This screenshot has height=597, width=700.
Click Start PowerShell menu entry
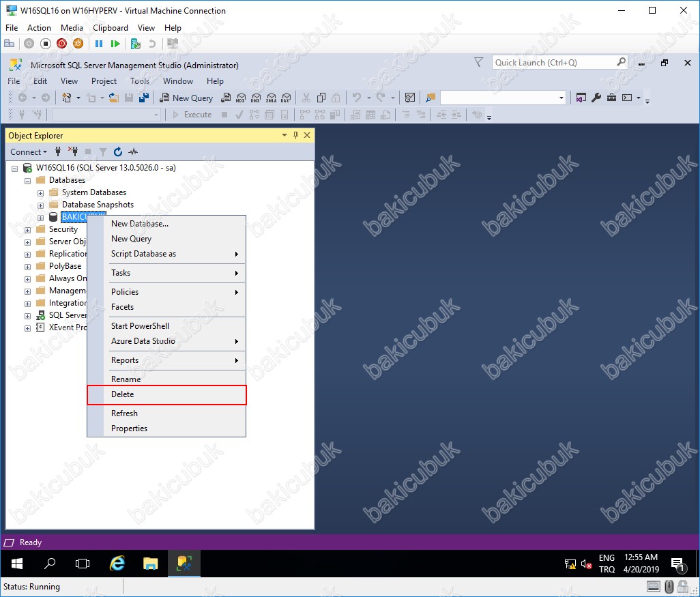[x=166, y=326]
